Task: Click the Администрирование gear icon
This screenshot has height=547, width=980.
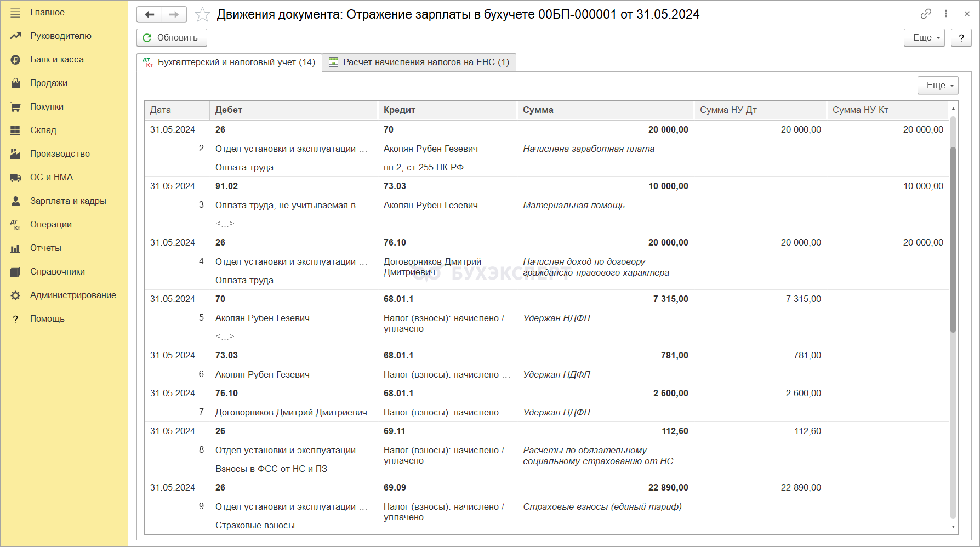Action: 15,295
